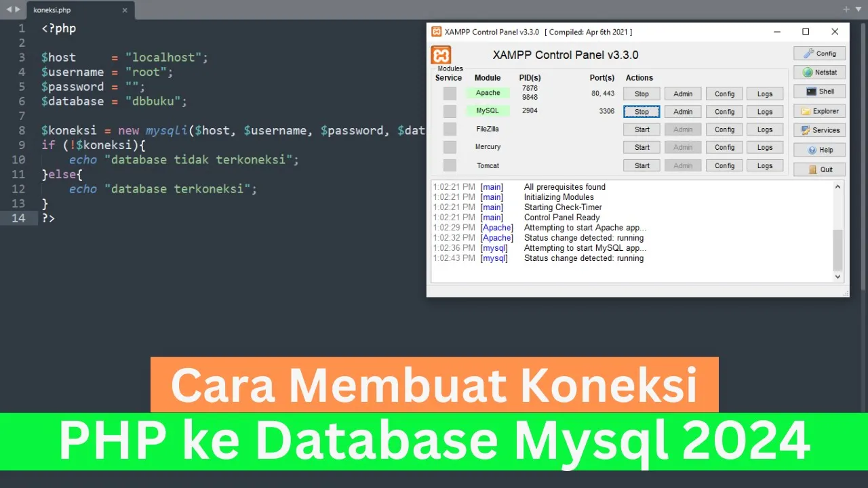
Task: Open MySQL Admin page
Action: (683, 112)
